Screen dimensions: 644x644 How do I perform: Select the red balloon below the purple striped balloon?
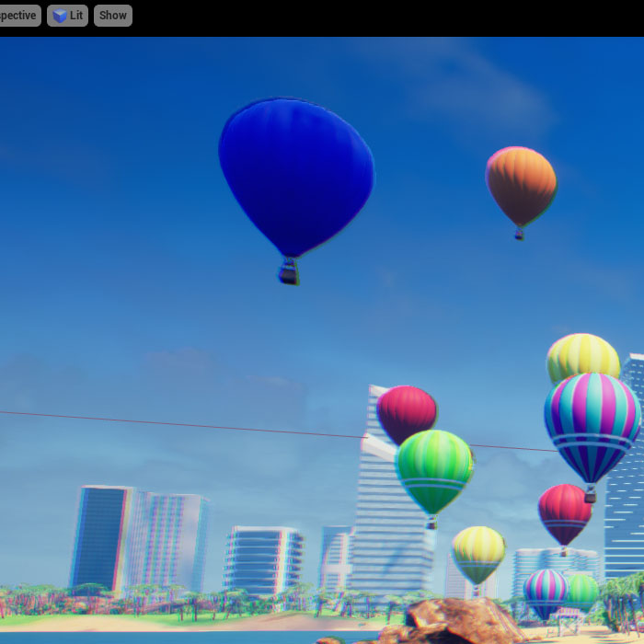point(564,513)
